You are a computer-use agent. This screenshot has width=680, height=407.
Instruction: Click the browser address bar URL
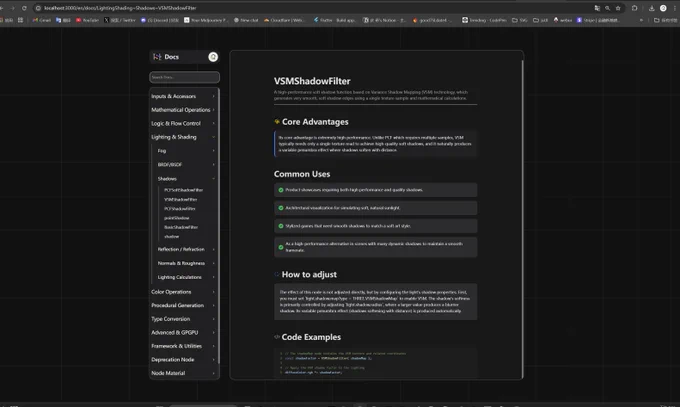[120, 8]
